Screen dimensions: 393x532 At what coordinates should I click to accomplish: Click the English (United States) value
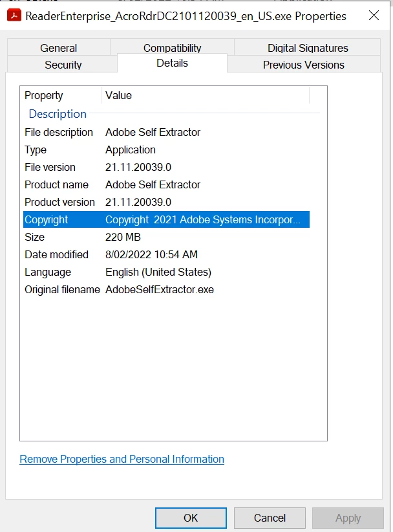point(158,272)
